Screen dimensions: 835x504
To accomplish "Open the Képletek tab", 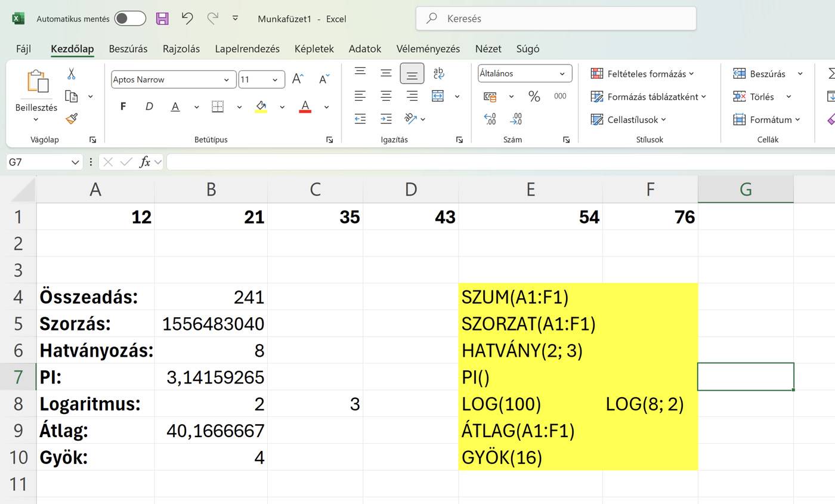I will [x=314, y=49].
